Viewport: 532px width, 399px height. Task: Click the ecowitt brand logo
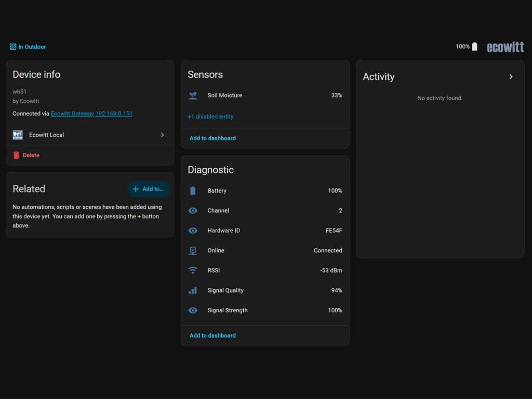pos(505,47)
